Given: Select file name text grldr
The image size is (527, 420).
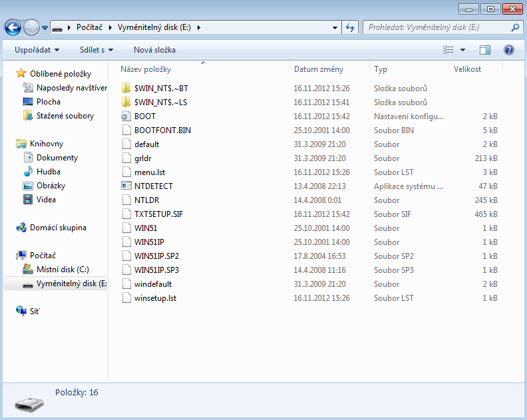Looking at the screenshot, I should coord(143,158).
